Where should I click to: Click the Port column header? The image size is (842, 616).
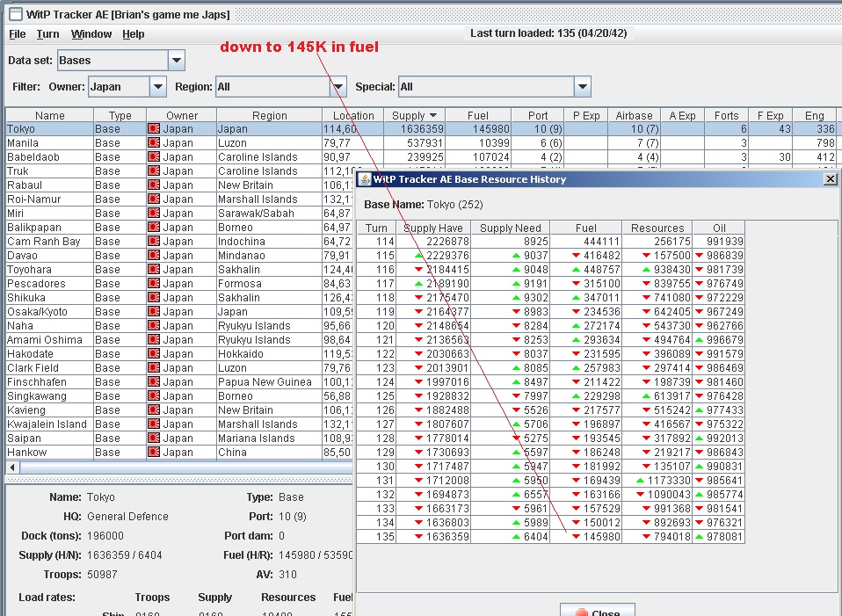click(538, 115)
